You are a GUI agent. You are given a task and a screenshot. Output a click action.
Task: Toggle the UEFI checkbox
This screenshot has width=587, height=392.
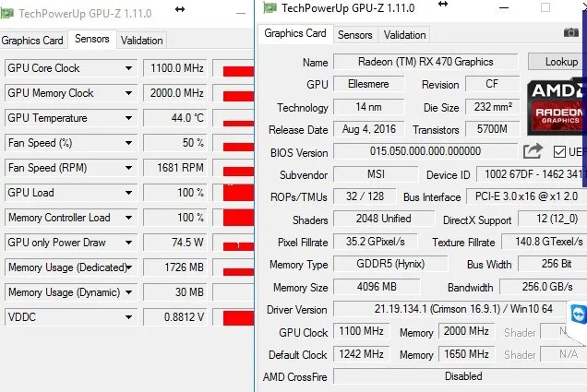559,151
